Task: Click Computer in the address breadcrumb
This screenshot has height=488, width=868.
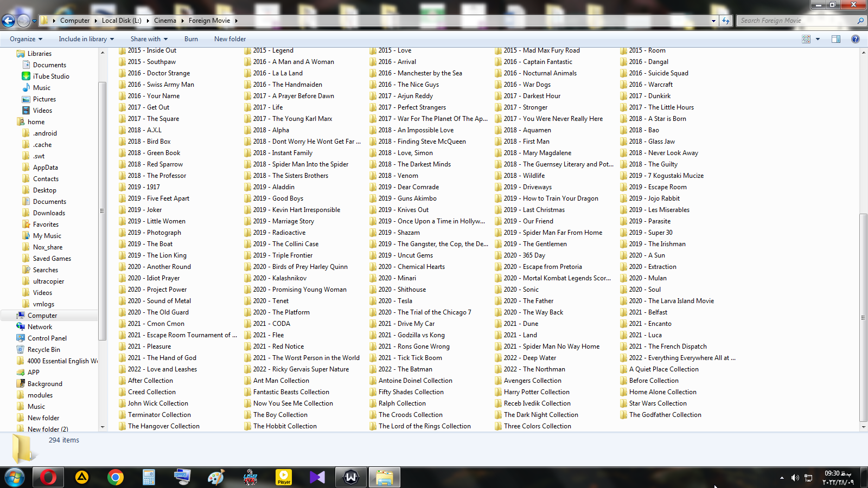Action: pyautogui.click(x=75, y=21)
